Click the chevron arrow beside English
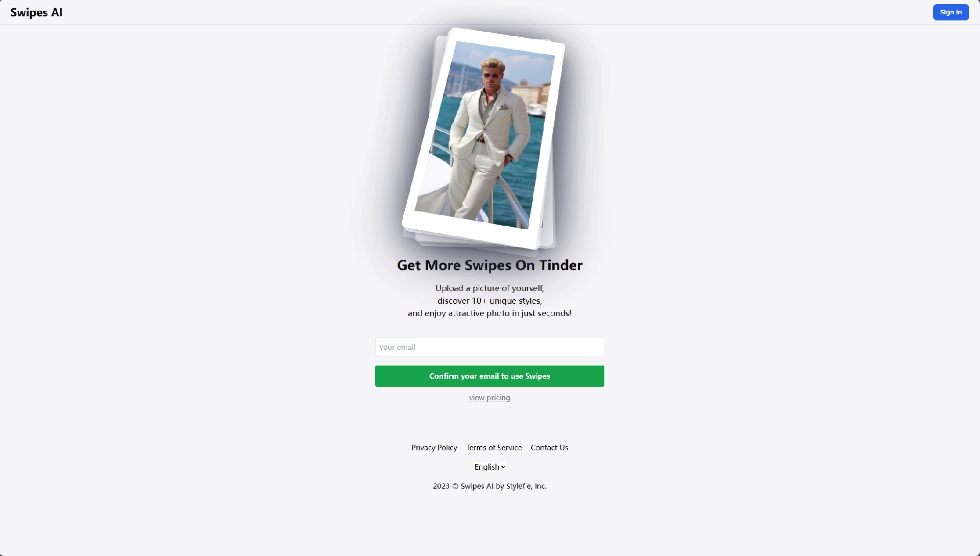This screenshot has width=980, height=556. click(503, 467)
